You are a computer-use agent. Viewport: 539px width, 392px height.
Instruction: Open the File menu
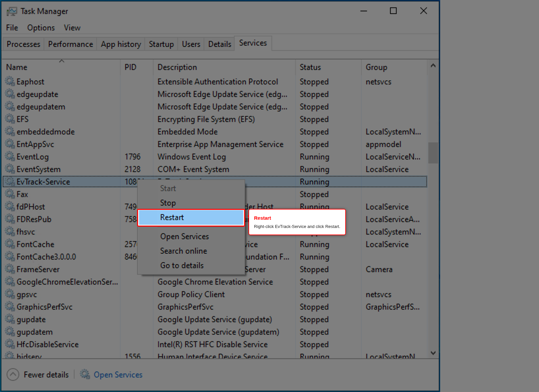(12, 28)
